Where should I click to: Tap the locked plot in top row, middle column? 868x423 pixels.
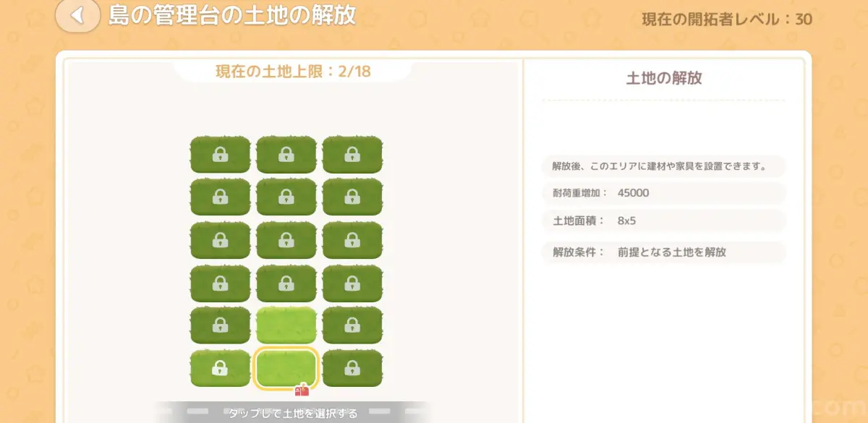pyautogui.click(x=286, y=154)
